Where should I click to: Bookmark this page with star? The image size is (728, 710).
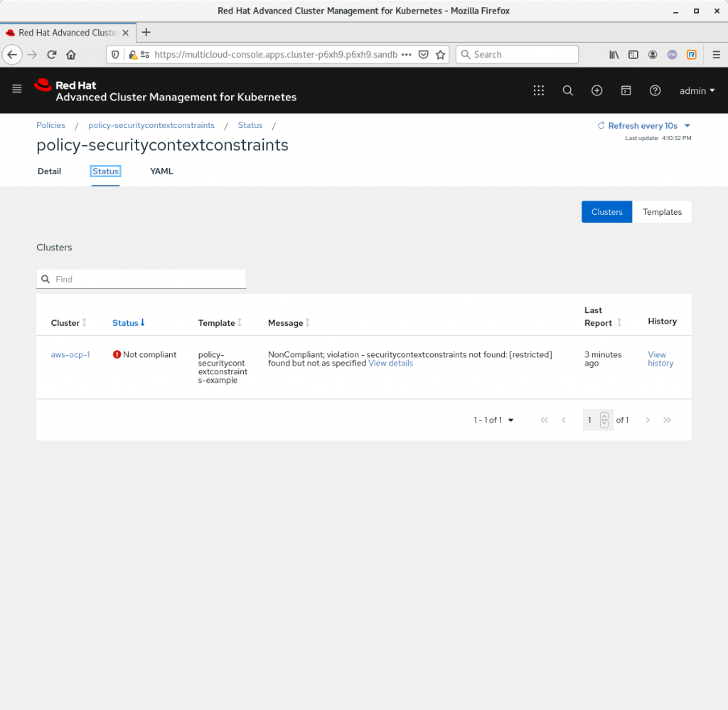[x=441, y=55]
